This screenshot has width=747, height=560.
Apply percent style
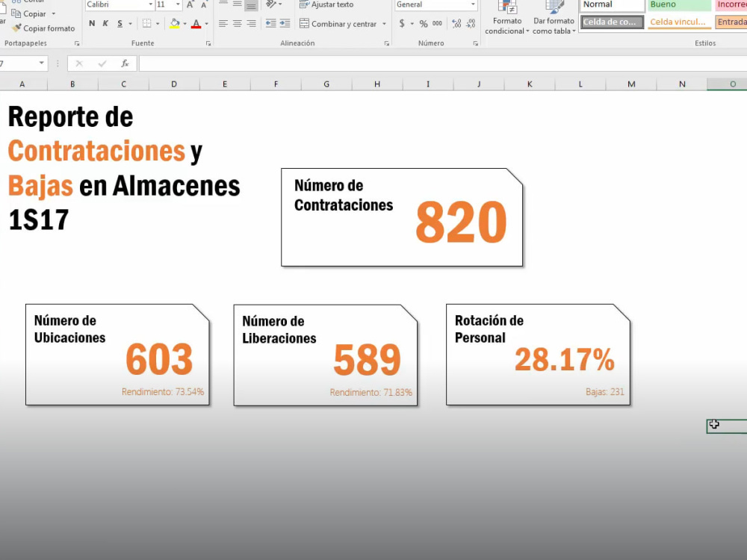point(423,23)
